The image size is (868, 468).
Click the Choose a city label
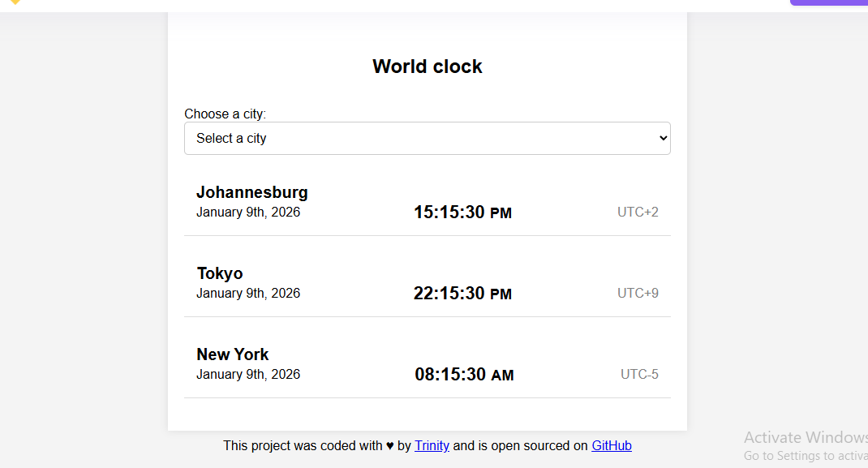pos(224,114)
